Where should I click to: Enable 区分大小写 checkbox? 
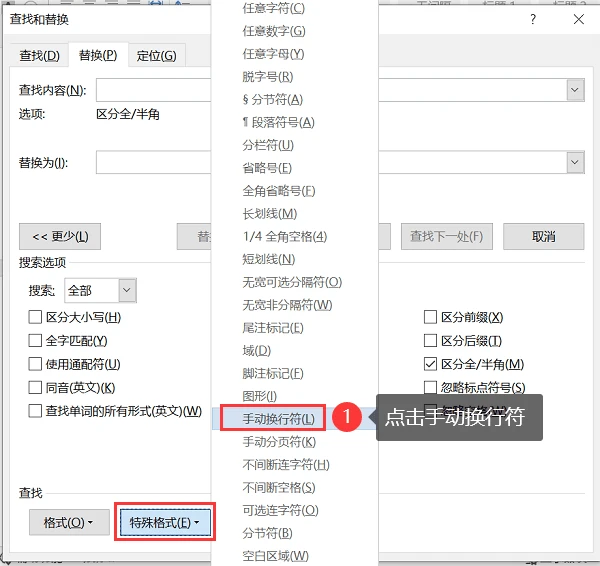[35, 317]
